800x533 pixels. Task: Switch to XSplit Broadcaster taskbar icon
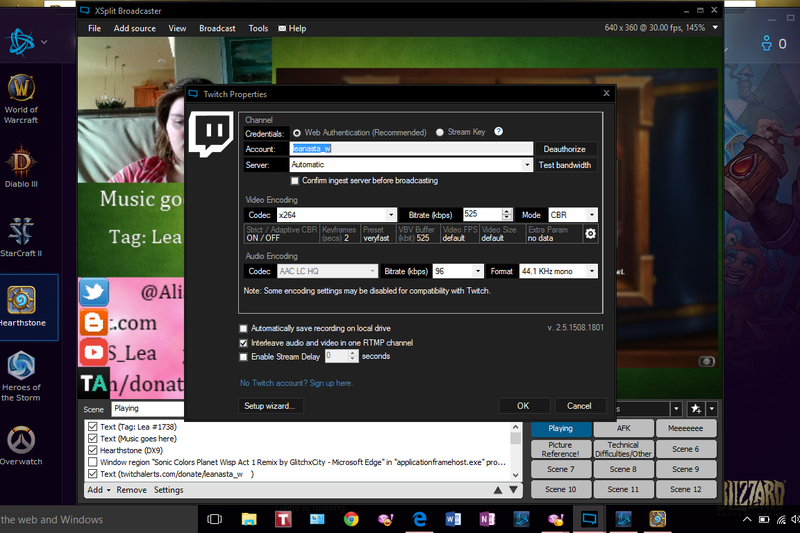pyautogui.click(x=589, y=519)
